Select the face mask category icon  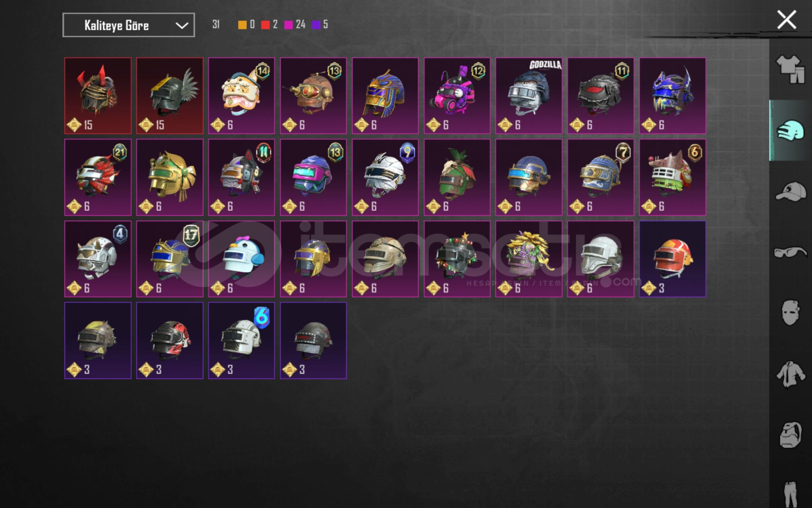tap(790, 313)
